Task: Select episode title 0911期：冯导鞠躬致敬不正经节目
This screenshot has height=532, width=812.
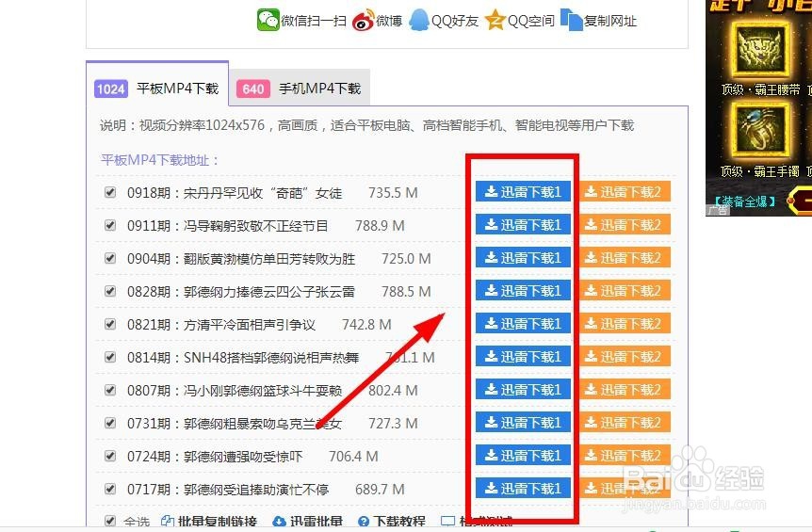Action: tap(228, 226)
